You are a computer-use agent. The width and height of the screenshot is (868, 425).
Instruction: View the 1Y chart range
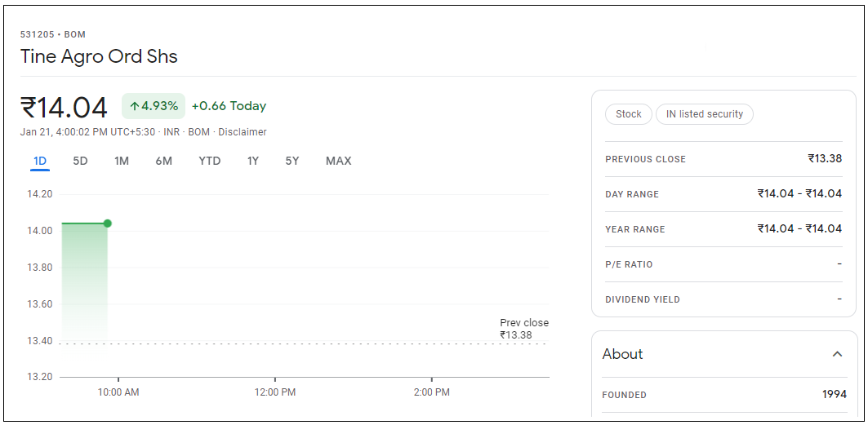coord(253,161)
